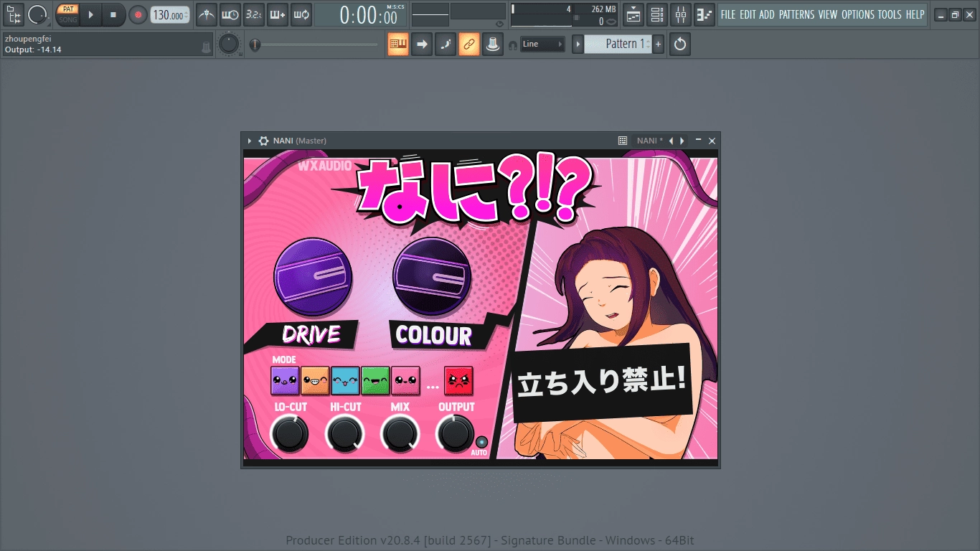980x551 pixels.
Task: Open the Pattern 1 selector
Action: [x=618, y=44]
